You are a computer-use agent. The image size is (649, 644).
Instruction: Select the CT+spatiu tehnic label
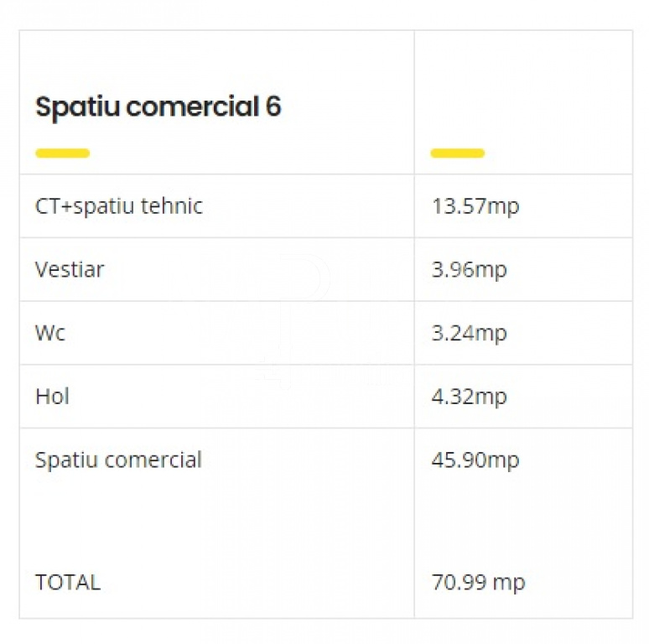[119, 206]
